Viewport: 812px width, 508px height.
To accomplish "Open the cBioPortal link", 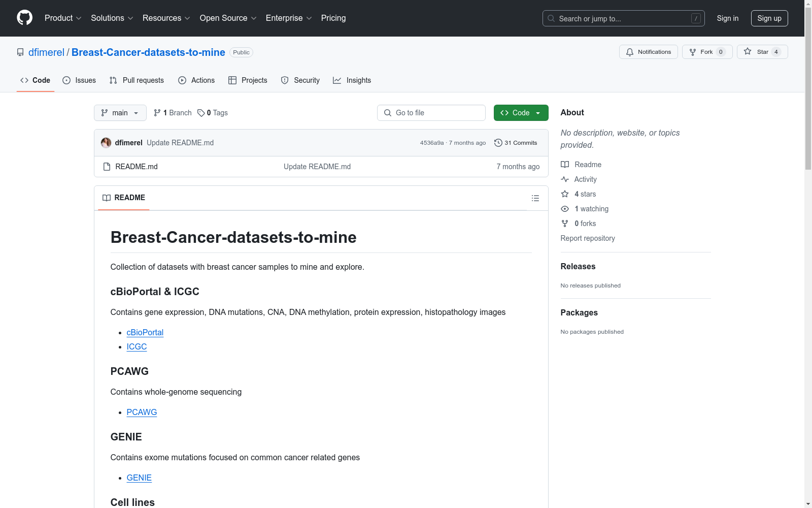I will pyautogui.click(x=145, y=332).
